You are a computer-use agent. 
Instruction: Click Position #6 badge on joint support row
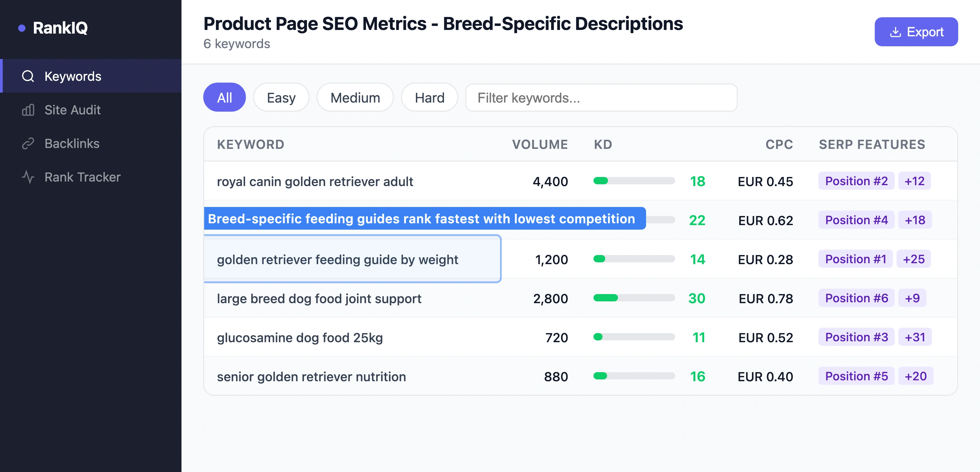pos(856,298)
